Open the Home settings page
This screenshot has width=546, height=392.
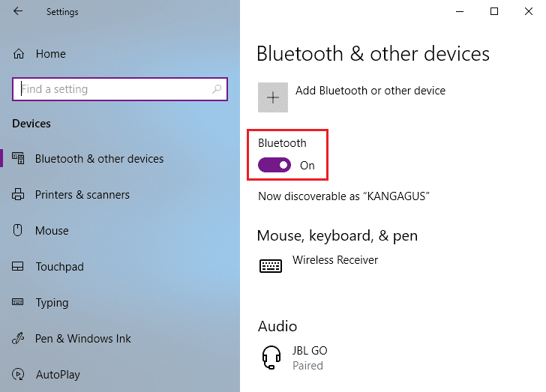(50, 54)
